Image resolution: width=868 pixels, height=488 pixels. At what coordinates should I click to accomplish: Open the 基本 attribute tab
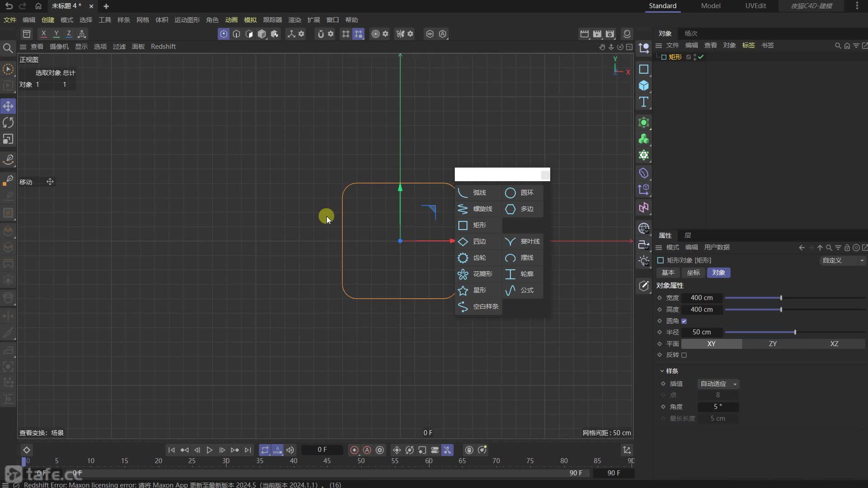(x=668, y=272)
